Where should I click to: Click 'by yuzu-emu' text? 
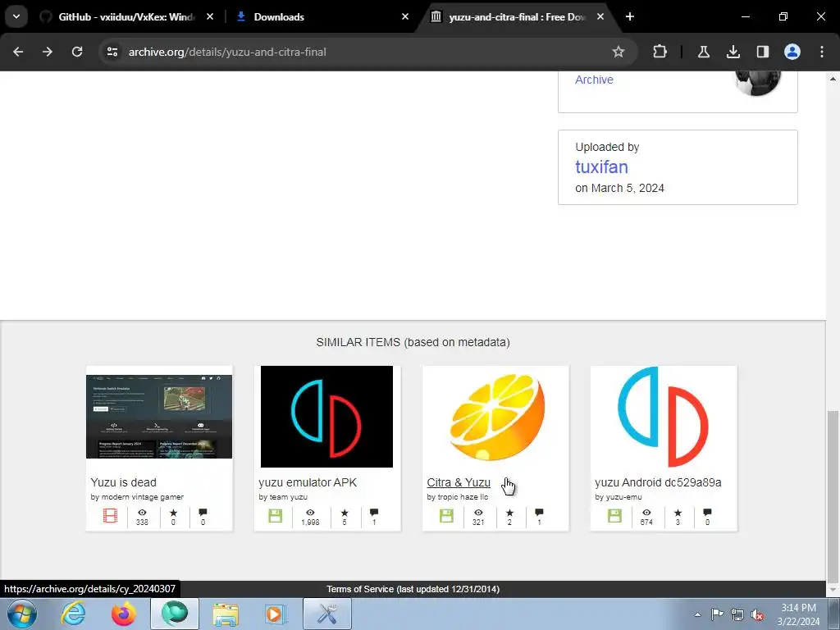[x=619, y=497]
